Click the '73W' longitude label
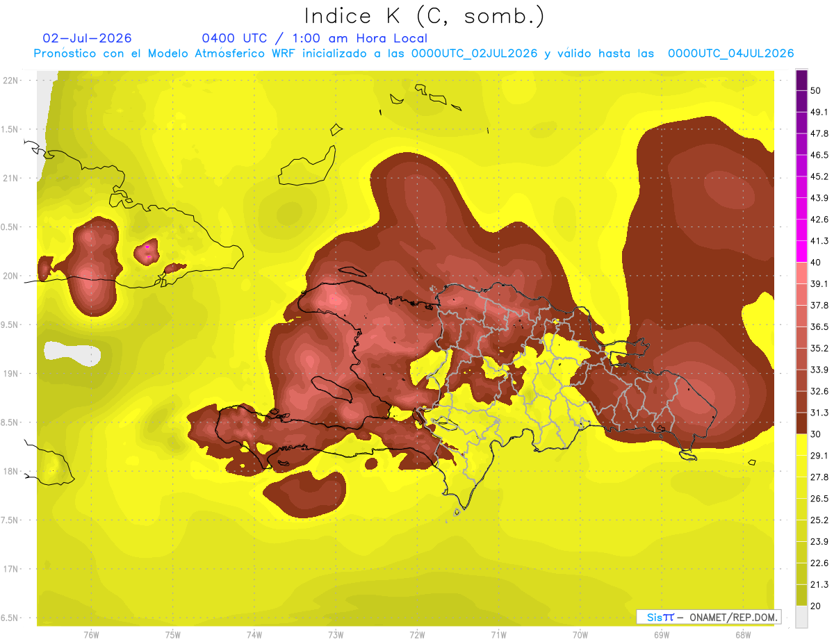The image size is (834, 644). tap(336, 635)
